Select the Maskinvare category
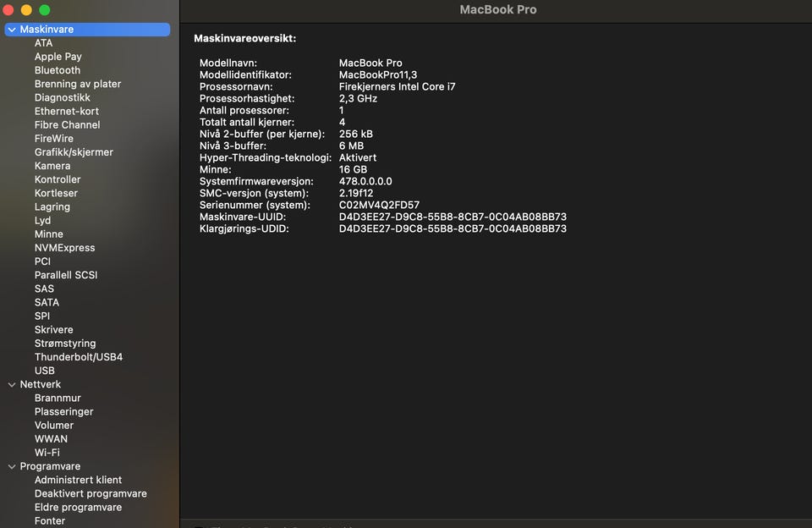Image resolution: width=812 pixels, height=528 pixels. (x=87, y=30)
